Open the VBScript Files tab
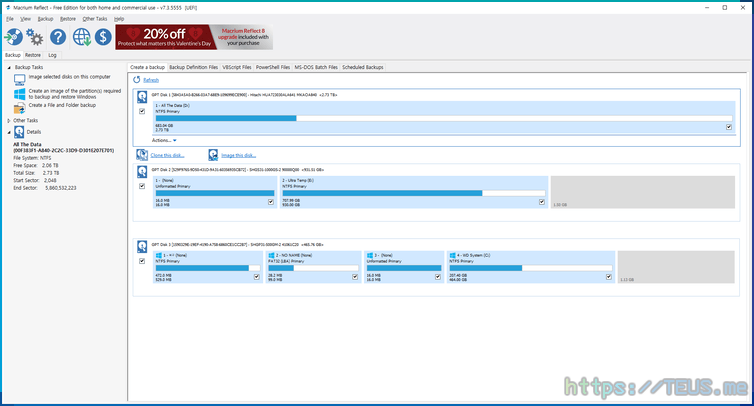Screen dimensions: 754x406 click(x=237, y=67)
